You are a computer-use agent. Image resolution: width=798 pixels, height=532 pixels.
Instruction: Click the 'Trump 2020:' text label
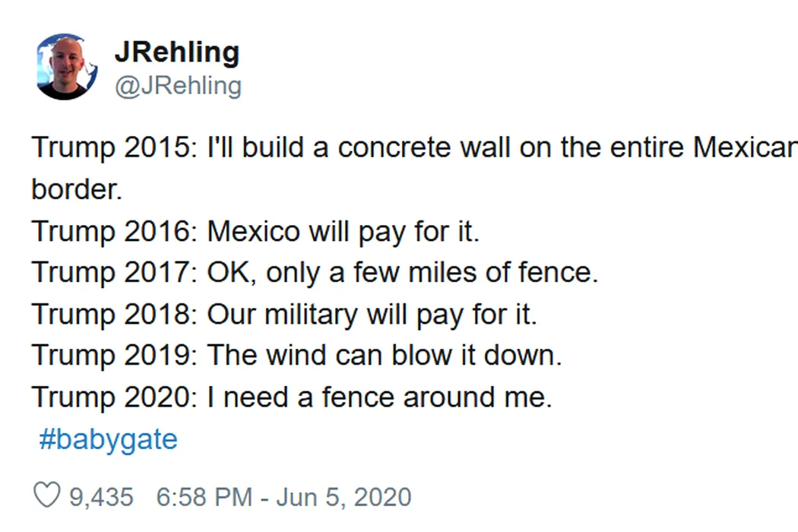pos(114,397)
